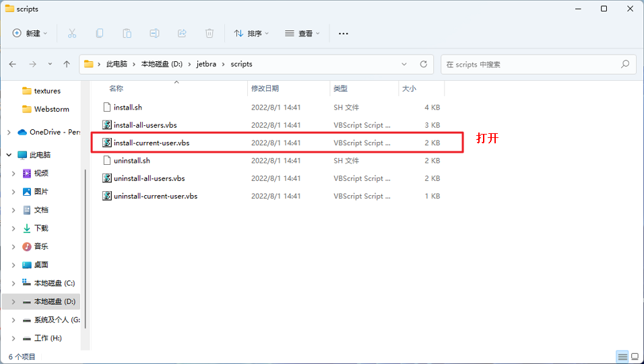The width and height of the screenshot is (644, 364).
Task: Click the Delete trash icon
Action: coord(210,33)
